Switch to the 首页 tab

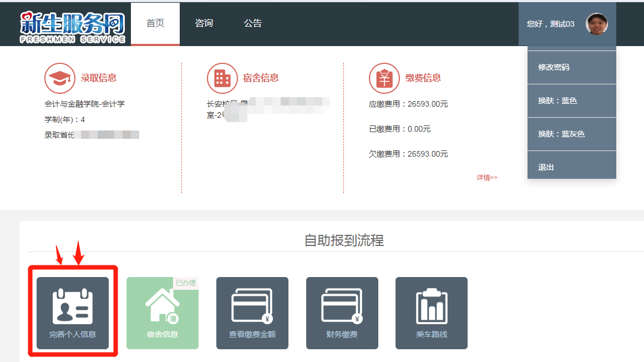155,23
